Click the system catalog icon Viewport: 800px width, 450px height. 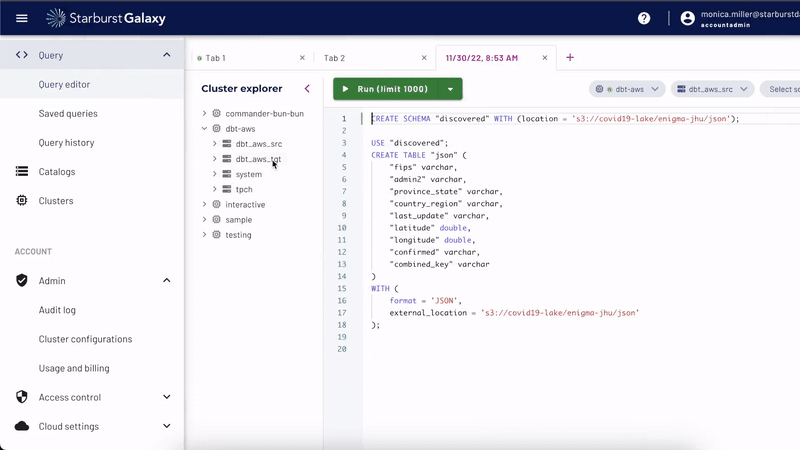point(227,174)
